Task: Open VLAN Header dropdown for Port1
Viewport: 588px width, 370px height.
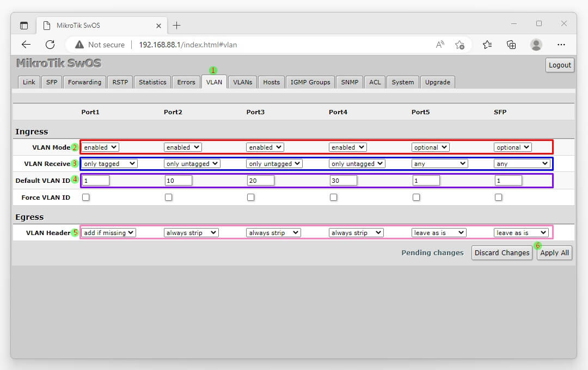Action: (109, 233)
